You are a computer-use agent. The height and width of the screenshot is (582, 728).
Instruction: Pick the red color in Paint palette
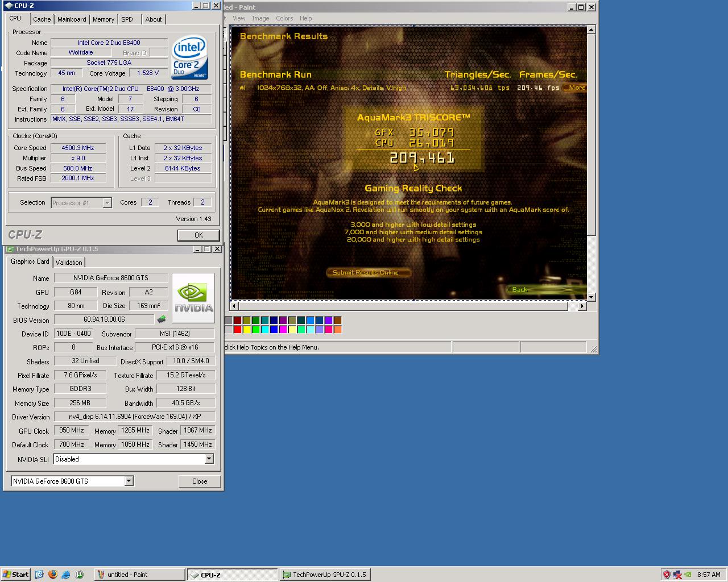point(238,330)
